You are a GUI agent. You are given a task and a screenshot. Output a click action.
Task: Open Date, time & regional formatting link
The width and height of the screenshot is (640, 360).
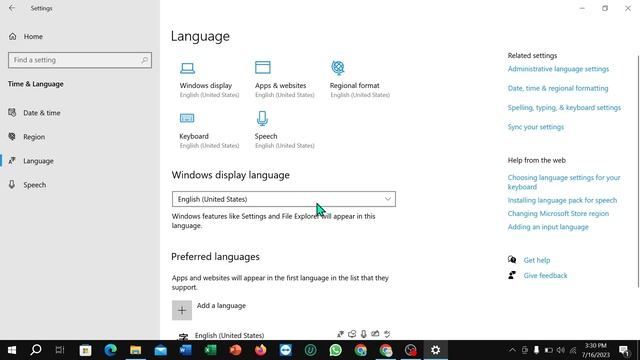(x=558, y=88)
